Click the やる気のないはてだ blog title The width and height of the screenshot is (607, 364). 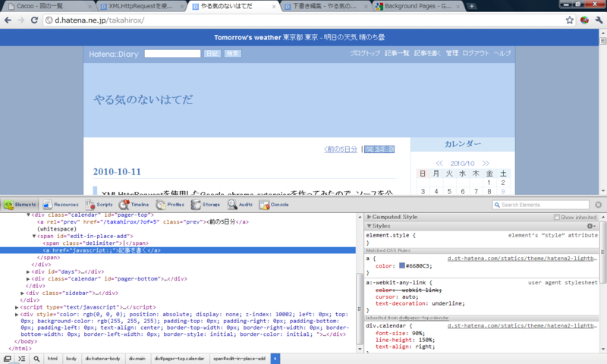[143, 100]
